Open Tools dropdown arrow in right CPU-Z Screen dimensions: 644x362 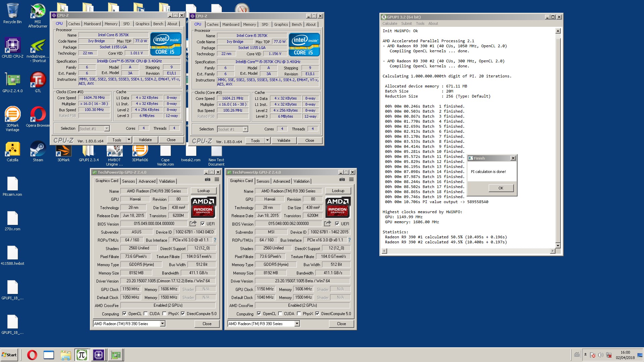pos(267,140)
